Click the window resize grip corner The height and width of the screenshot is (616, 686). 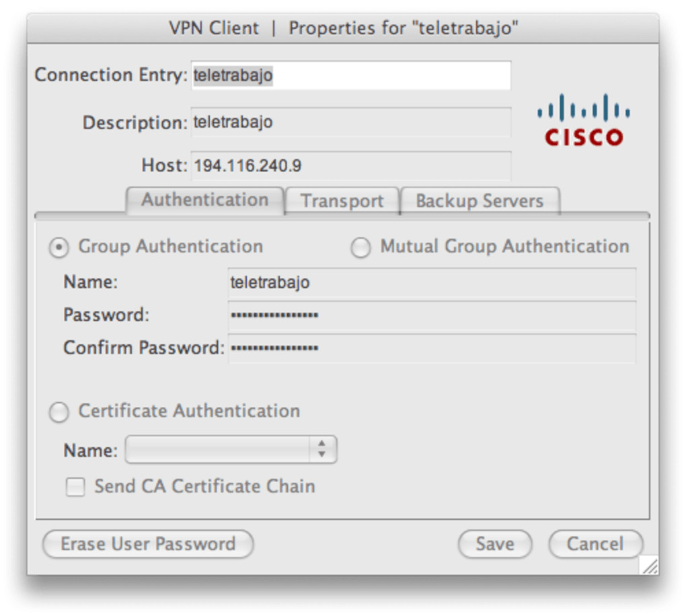coord(649,566)
